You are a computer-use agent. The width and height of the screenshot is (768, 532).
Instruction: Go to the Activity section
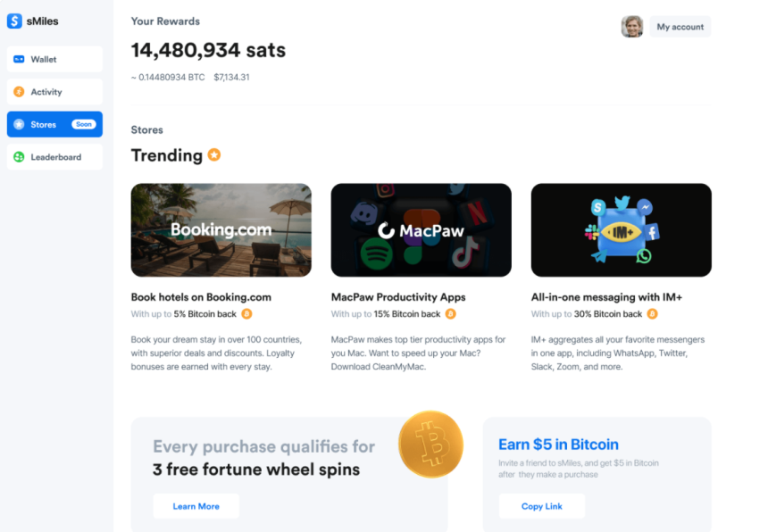coord(54,92)
